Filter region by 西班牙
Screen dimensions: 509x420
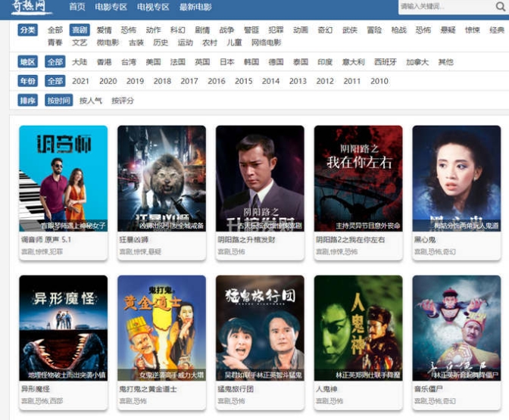386,61
